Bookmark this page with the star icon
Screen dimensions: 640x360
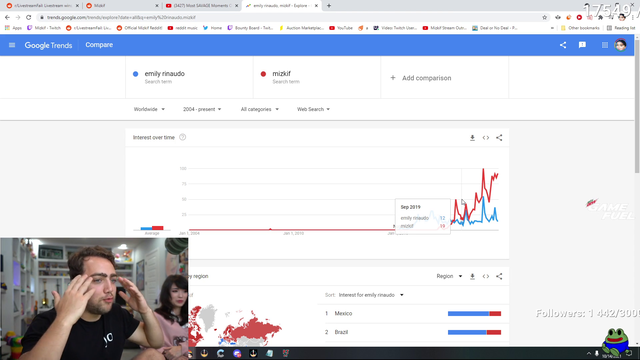(544, 17)
